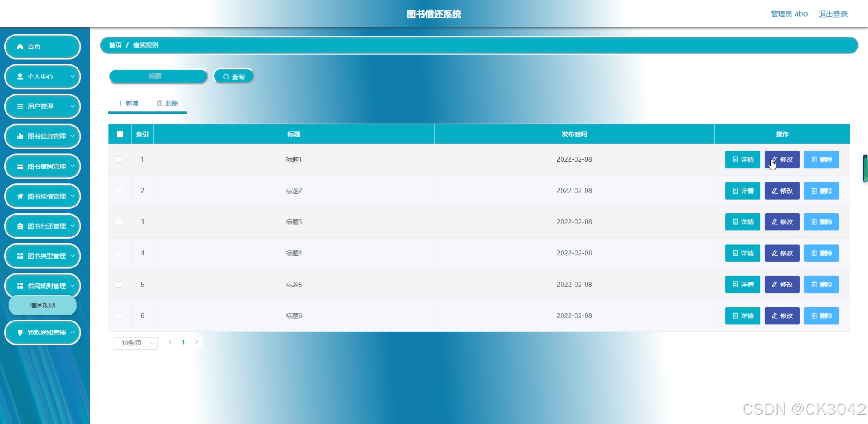Viewport: 868px width, 424px height.
Task: Click the pencil icon in 修改 for 标题4
Action: [x=775, y=253]
